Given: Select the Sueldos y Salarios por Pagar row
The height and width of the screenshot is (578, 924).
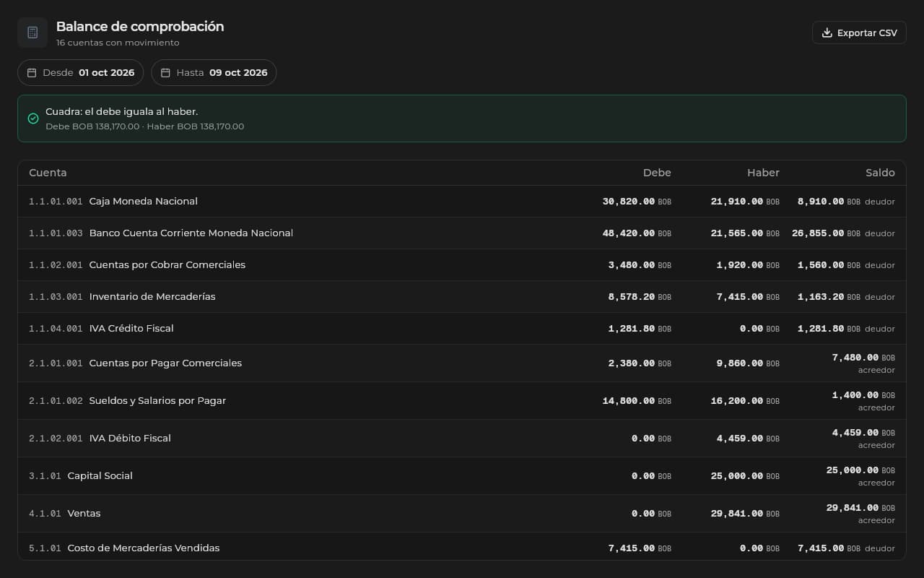Looking at the screenshot, I should (x=462, y=401).
